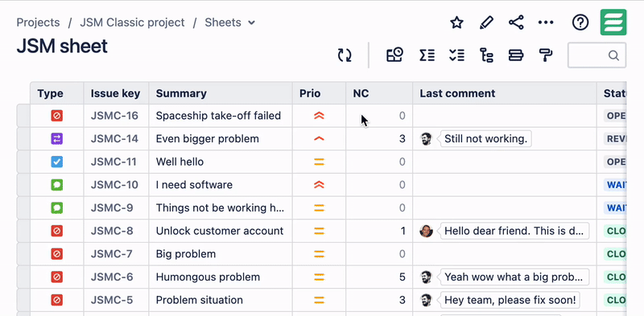644x316 pixels.
Task: Click issue type icon for JSMC-16
Action: [x=56, y=116]
